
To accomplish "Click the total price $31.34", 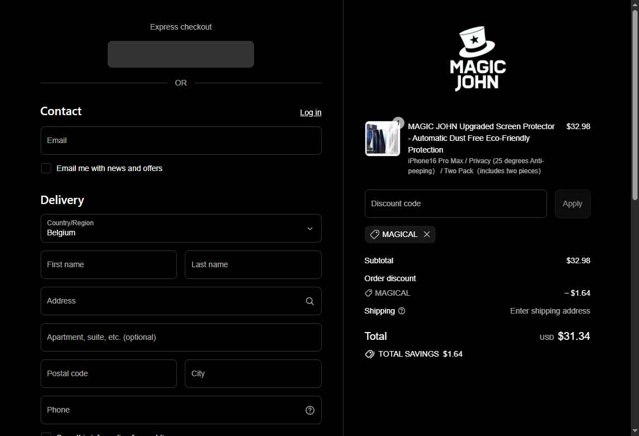I will 573,336.
